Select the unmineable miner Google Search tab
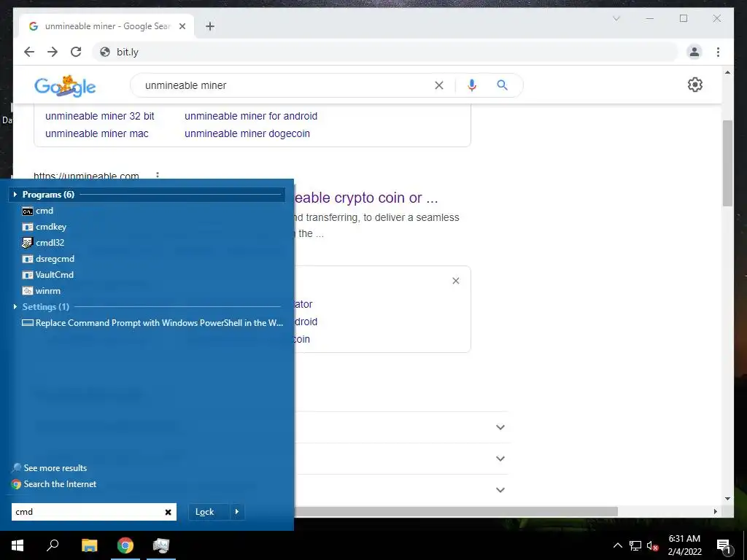This screenshot has height=560, width=747. 107,26
